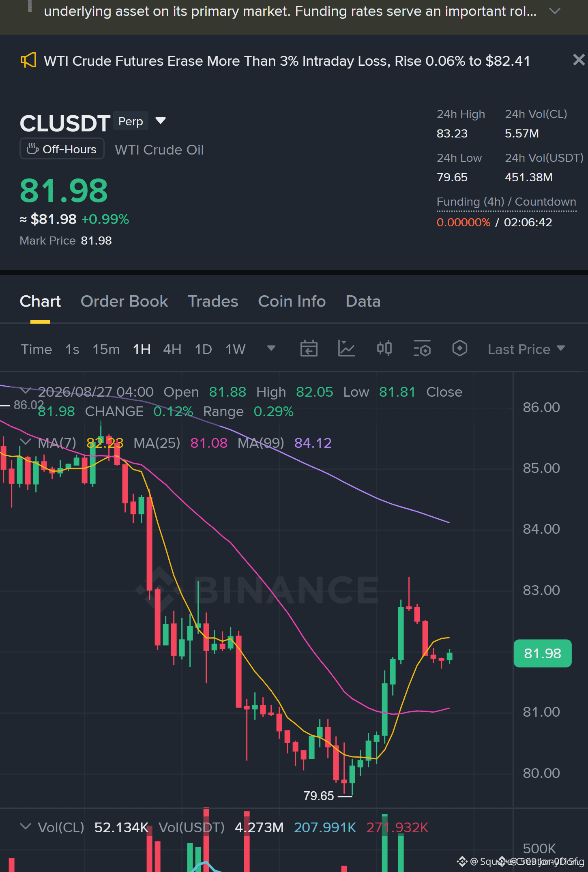Open the chart display settings icon
588x872 pixels.
pyautogui.click(x=422, y=348)
